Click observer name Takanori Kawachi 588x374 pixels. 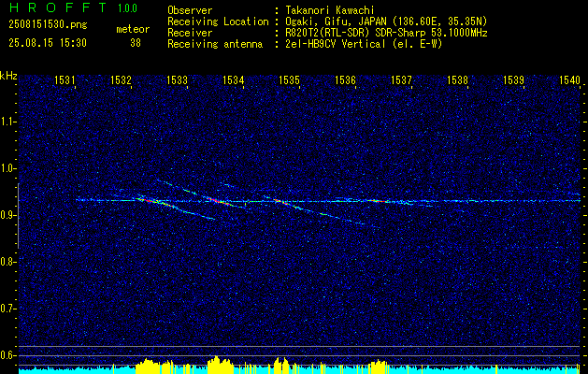[x=330, y=10]
